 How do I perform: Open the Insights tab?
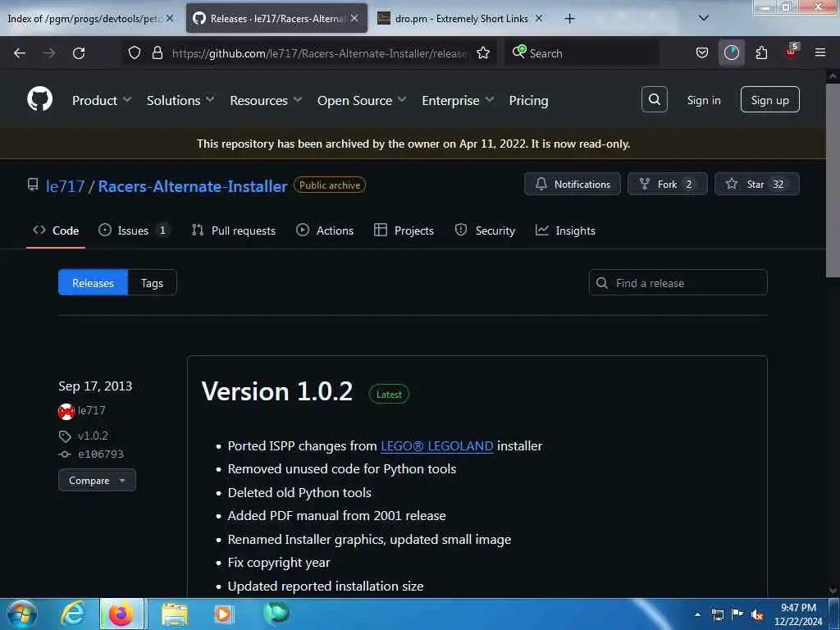(x=565, y=231)
